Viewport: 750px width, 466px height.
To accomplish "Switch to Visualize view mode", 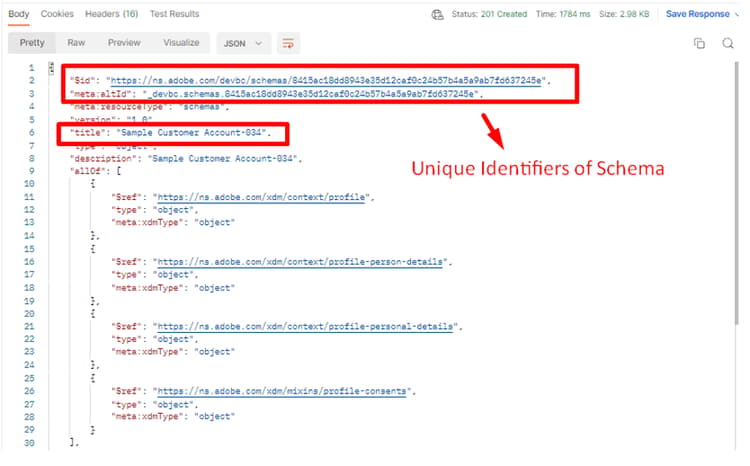I will point(181,43).
